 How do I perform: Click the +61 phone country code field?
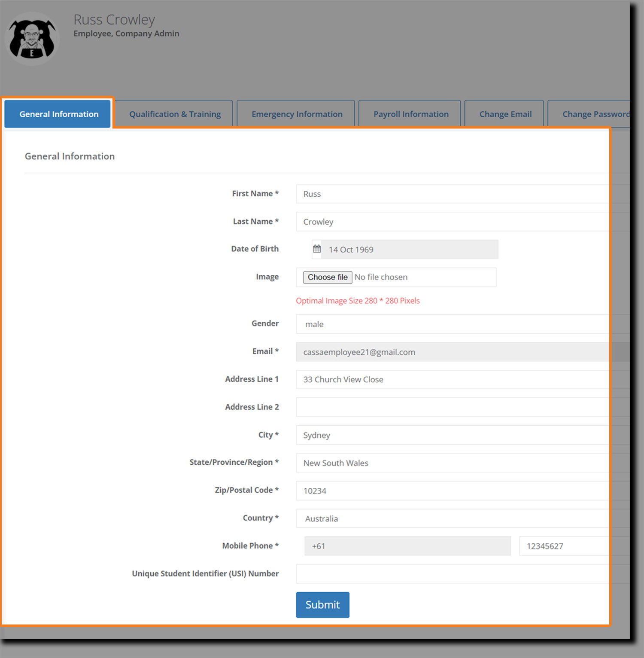click(x=407, y=546)
